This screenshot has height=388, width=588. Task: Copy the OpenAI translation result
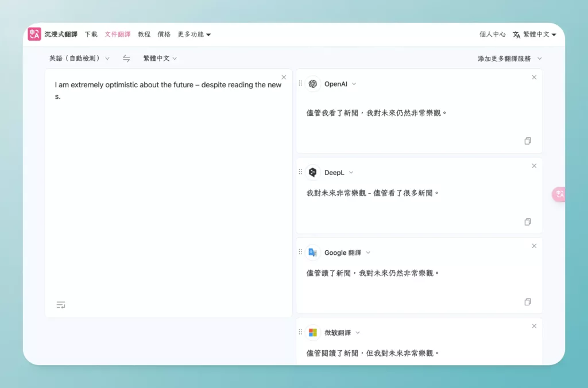528,141
